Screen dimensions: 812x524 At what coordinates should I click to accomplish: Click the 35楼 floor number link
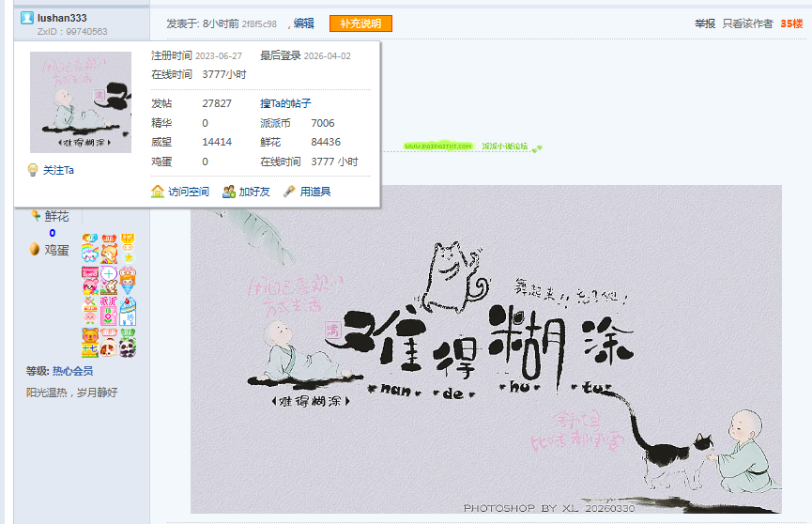click(x=791, y=23)
